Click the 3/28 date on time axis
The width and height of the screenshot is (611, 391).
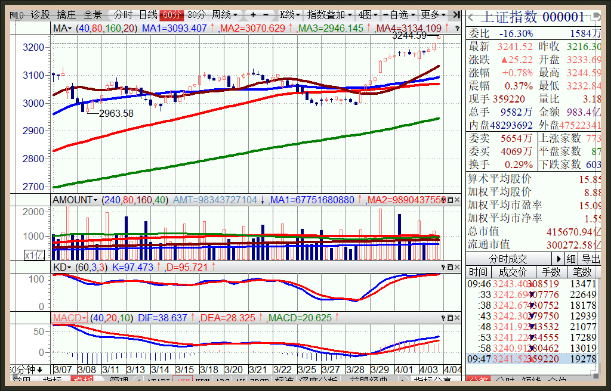(x=355, y=370)
